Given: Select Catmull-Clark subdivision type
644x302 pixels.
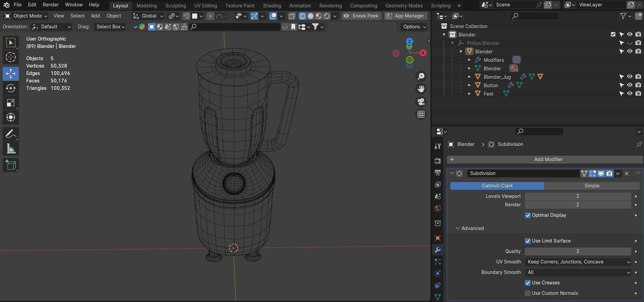Looking at the screenshot, I should point(497,186).
